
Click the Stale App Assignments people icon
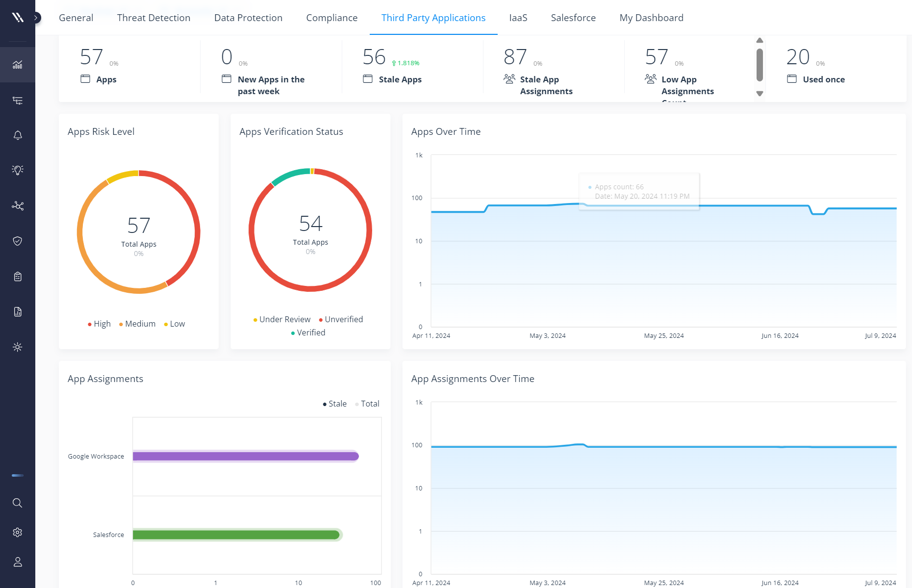pos(509,79)
